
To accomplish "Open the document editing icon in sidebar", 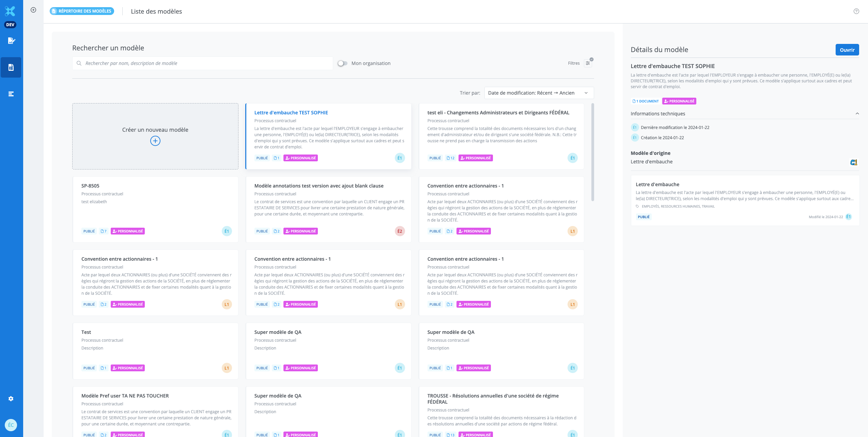I will [11, 41].
